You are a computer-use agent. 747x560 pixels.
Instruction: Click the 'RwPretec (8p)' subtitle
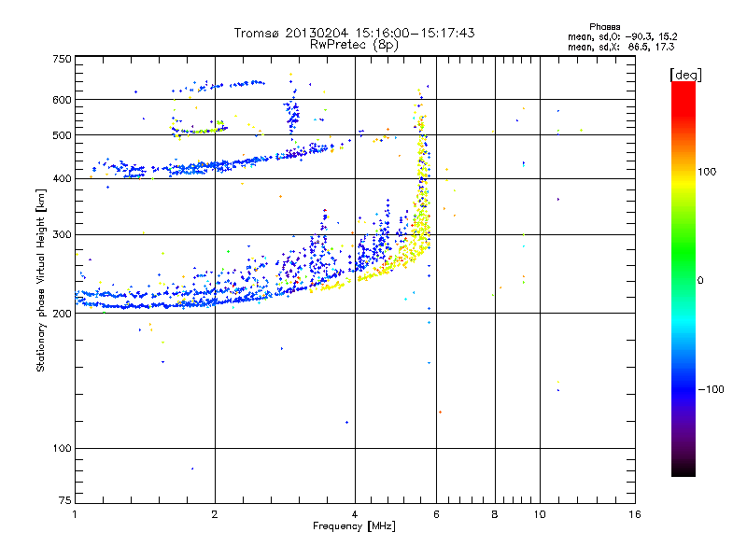click(x=354, y=45)
